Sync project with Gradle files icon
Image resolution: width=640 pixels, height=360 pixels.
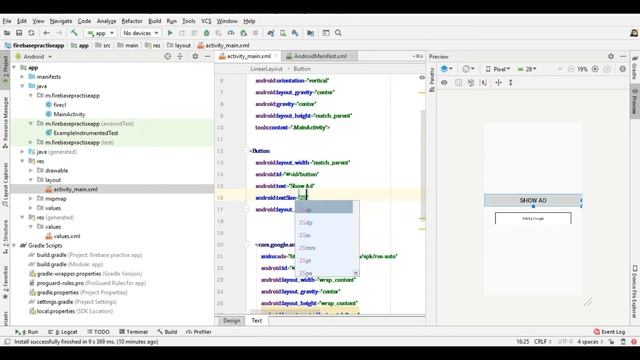(x=271, y=33)
